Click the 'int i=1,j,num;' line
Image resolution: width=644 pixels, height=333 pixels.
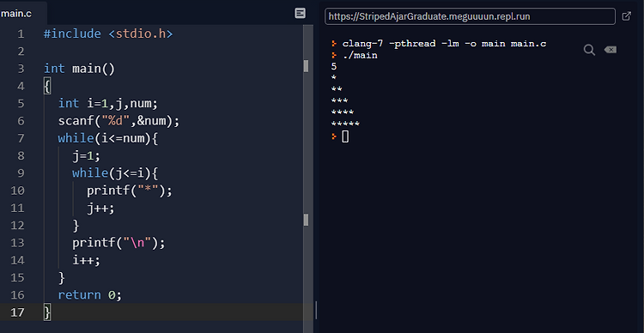(x=108, y=104)
